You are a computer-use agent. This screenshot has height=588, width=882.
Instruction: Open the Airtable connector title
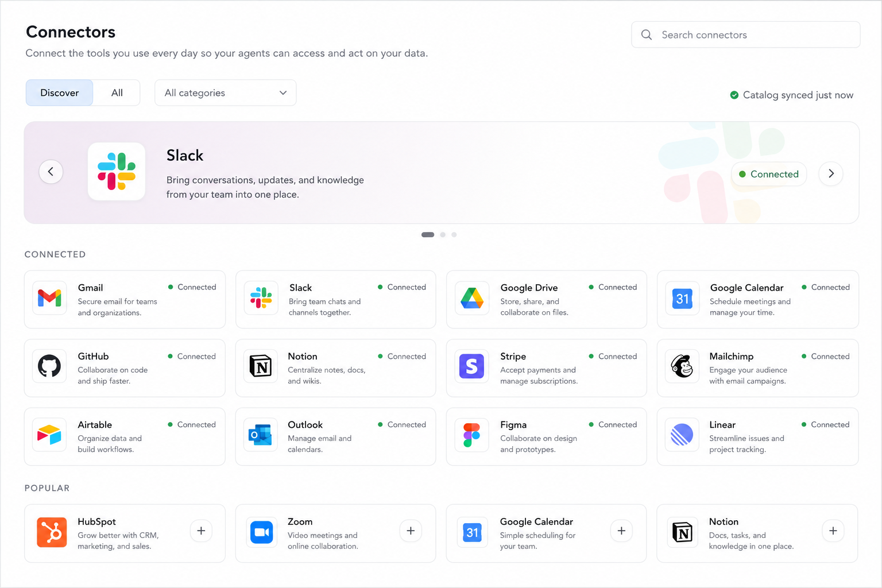click(95, 424)
